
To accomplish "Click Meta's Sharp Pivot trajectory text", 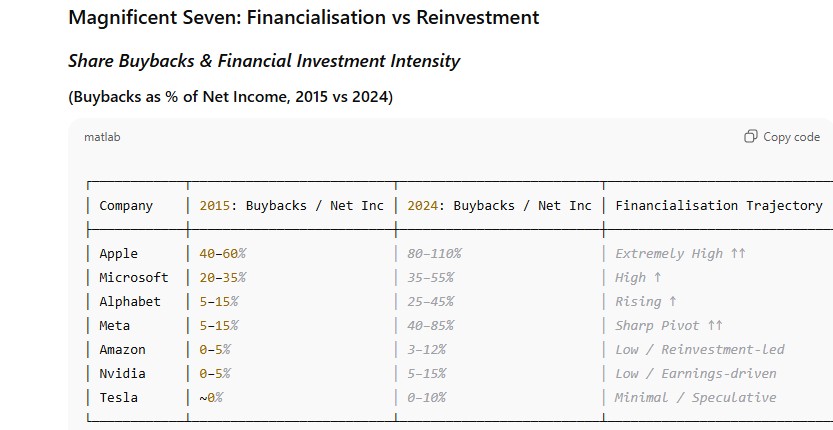I will pyautogui.click(x=668, y=326).
